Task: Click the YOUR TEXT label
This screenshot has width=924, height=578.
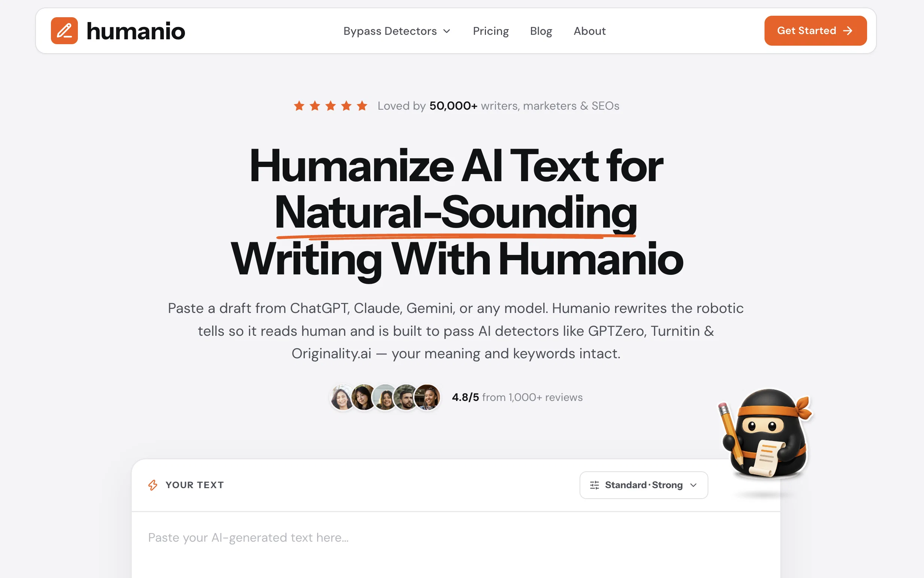Action: point(195,485)
